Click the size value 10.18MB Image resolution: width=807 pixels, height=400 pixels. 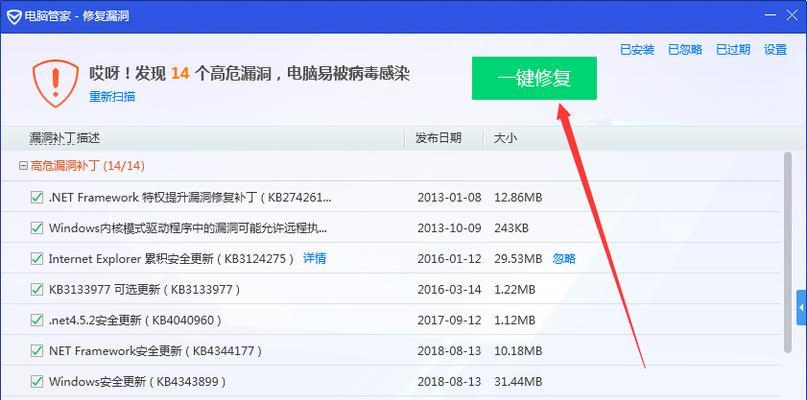(518, 351)
